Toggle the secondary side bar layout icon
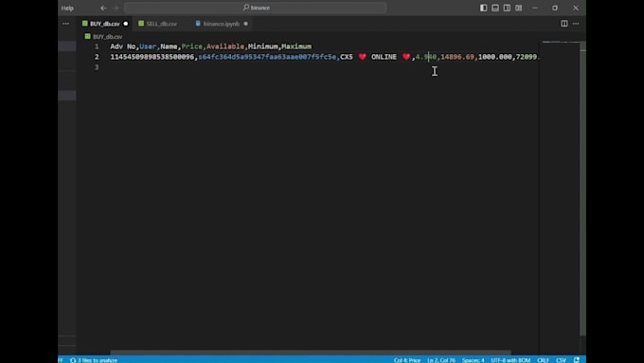The image size is (644, 363). tap(507, 8)
